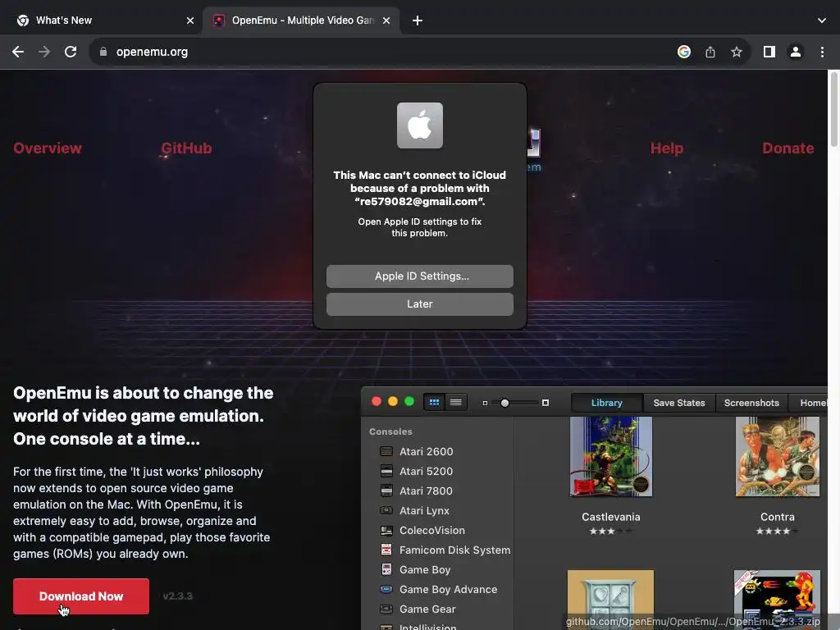Click the Atari 7800 console icon
Screen dimensions: 840x630
pyautogui.click(x=386, y=491)
